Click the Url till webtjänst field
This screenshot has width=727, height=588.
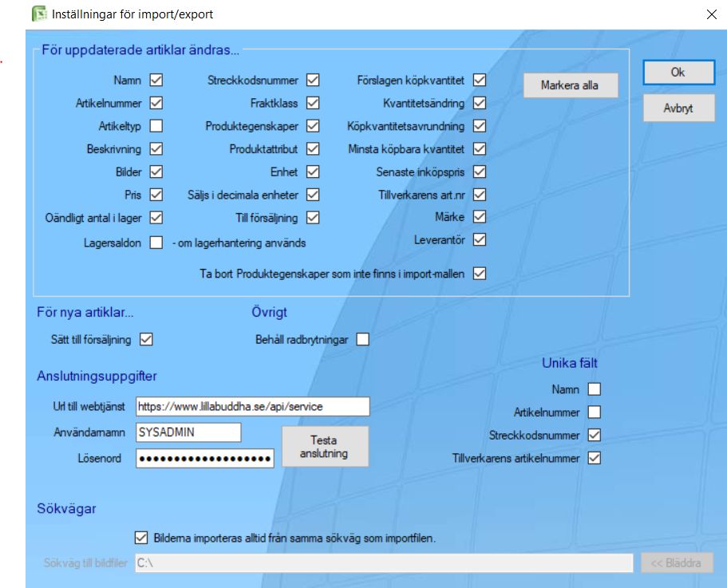(253, 406)
